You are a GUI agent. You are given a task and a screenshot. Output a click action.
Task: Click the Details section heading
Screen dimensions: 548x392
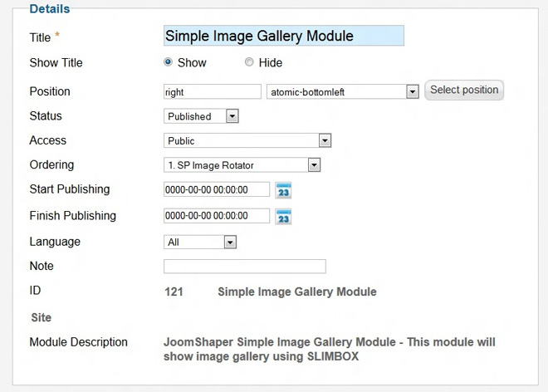click(50, 9)
